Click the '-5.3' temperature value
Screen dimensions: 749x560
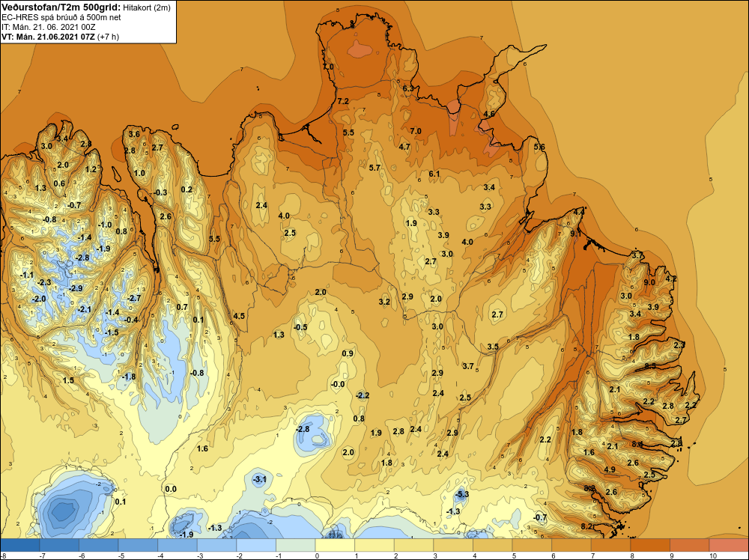pos(461,494)
